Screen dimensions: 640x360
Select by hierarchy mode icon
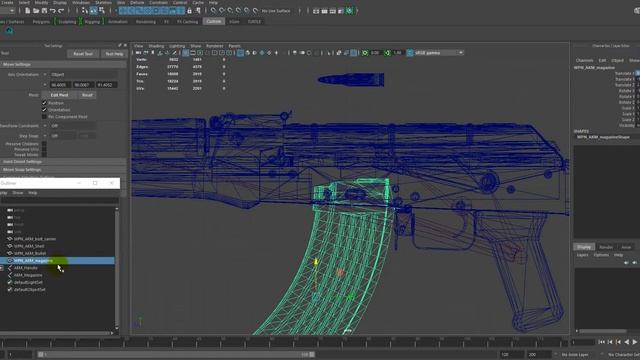tap(84, 11)
